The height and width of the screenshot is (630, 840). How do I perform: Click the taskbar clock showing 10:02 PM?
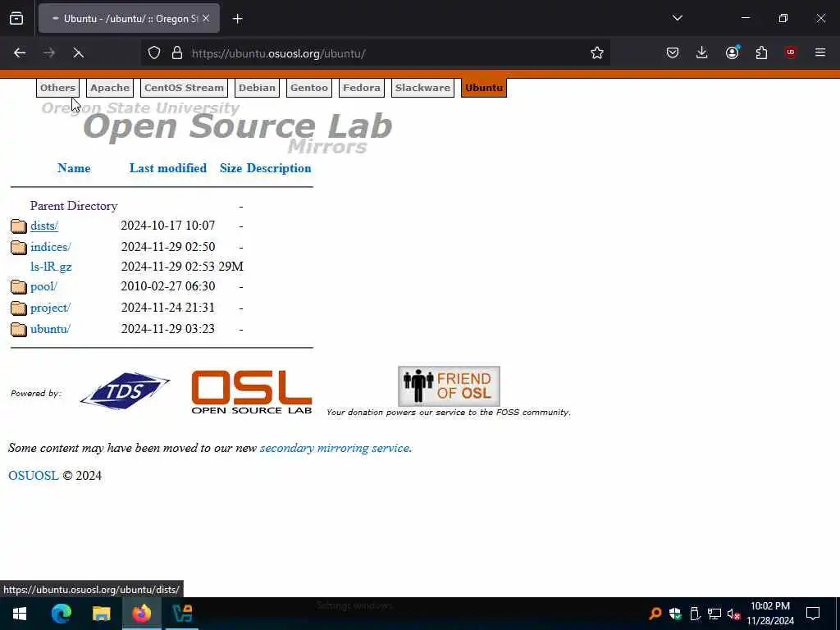[x=770, y=614]
